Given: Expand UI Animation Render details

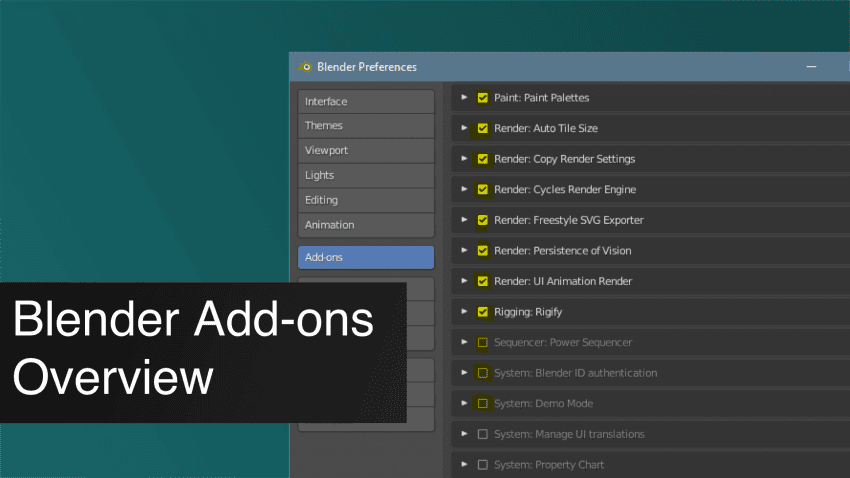Looking at the screenshot, I should pos(464,281).
